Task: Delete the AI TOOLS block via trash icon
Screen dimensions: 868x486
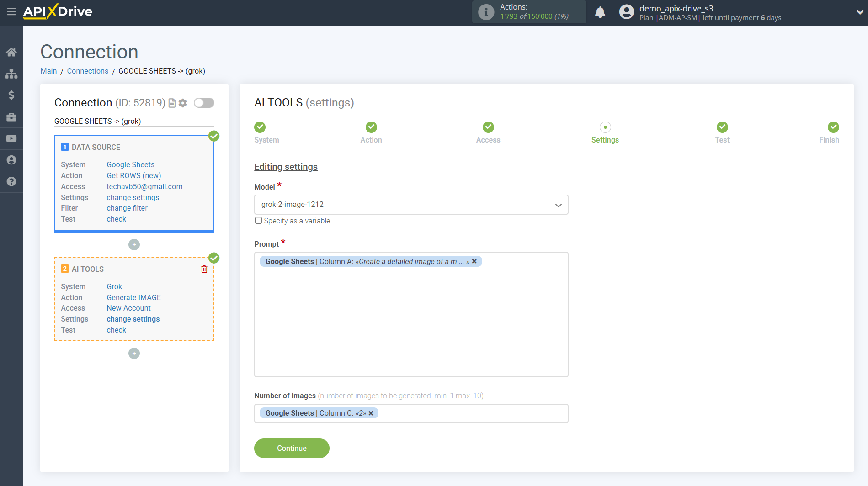Action: point(204,269)
